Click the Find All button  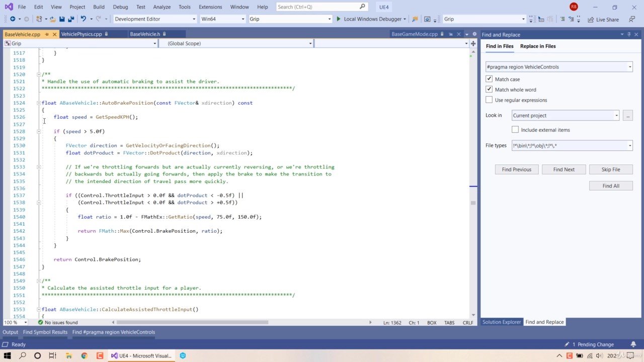click(610, 186)
